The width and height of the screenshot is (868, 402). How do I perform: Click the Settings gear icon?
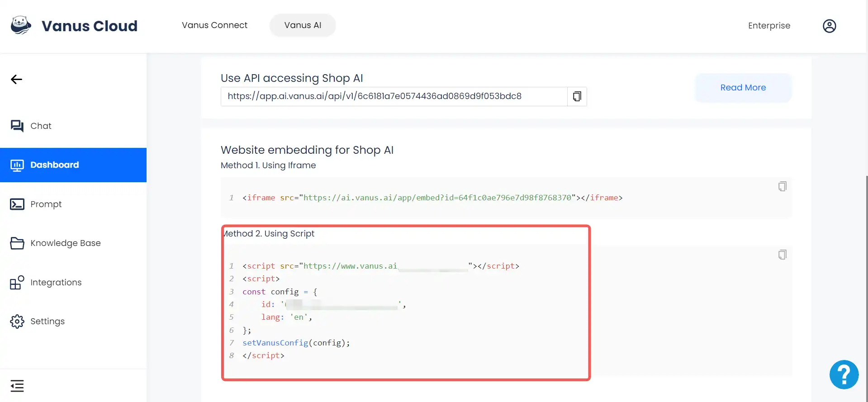17,322
